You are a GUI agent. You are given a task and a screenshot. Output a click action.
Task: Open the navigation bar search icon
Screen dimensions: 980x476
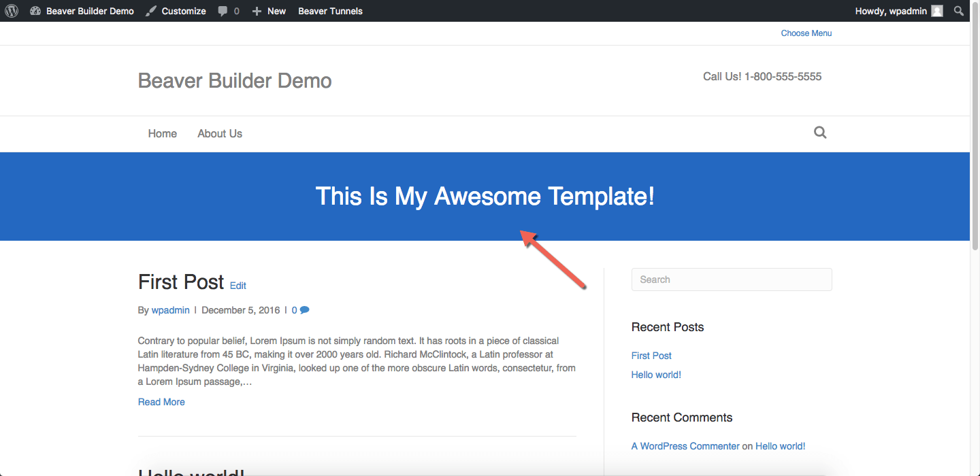[820, 133]
